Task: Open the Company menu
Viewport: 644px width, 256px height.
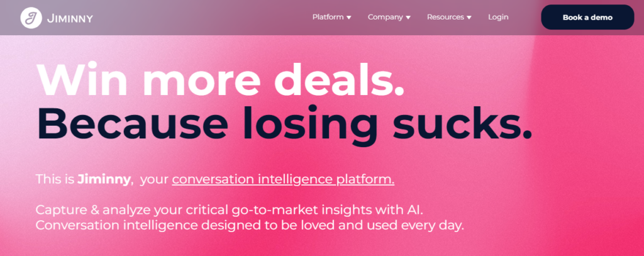Action: pyautogui.click(x=385, y=17)
